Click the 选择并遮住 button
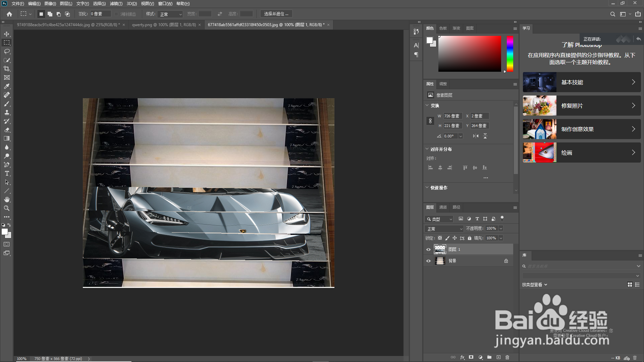The image size is (644, 362). [x=276, y=14]
